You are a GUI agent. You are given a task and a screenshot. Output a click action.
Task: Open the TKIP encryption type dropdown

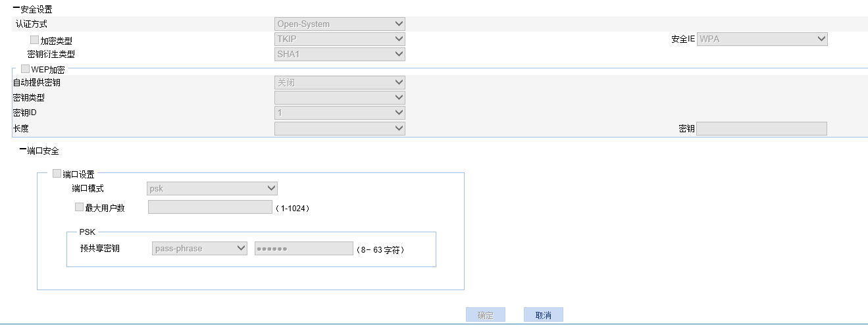coord(340,39)
